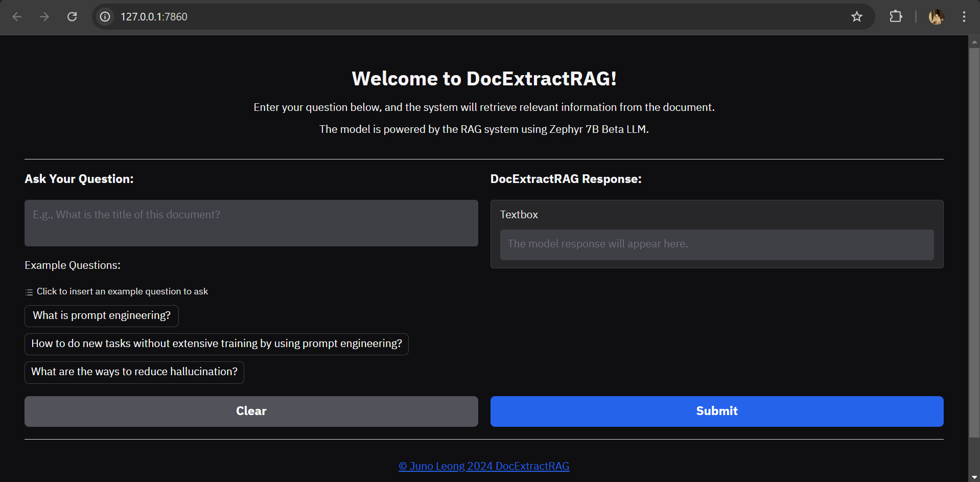Click the Zephyr 7B Beta LLM description line

(x=484, y=129)
